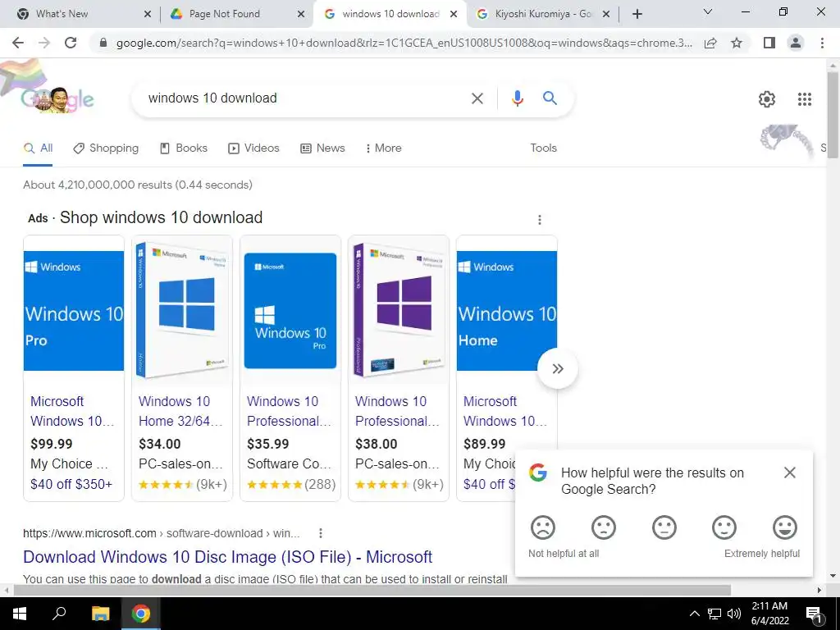Open $35.99 Windows 10 Professional ad link
The width and height of the screenshot is (840, 630).
pyautogui.click(x=289, y=411)
